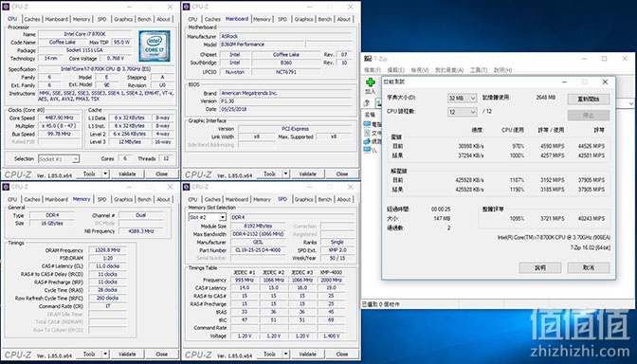Click the DRAM Frequency value 1329.8 MHz
This screenshot has height=364, width=637.
(107, 250)
